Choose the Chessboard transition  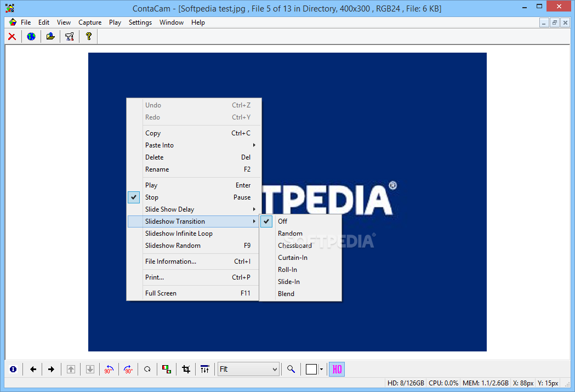[x=300, y=246]
